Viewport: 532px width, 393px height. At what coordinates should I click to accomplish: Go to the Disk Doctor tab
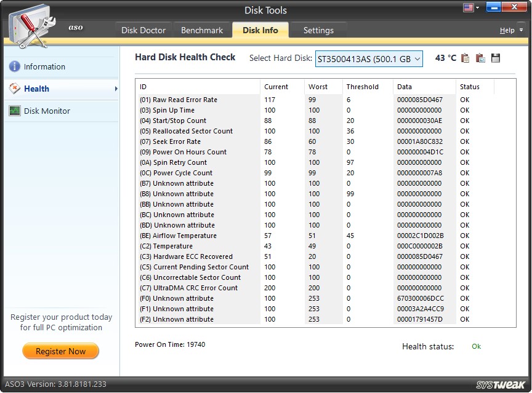coord(143,30)
